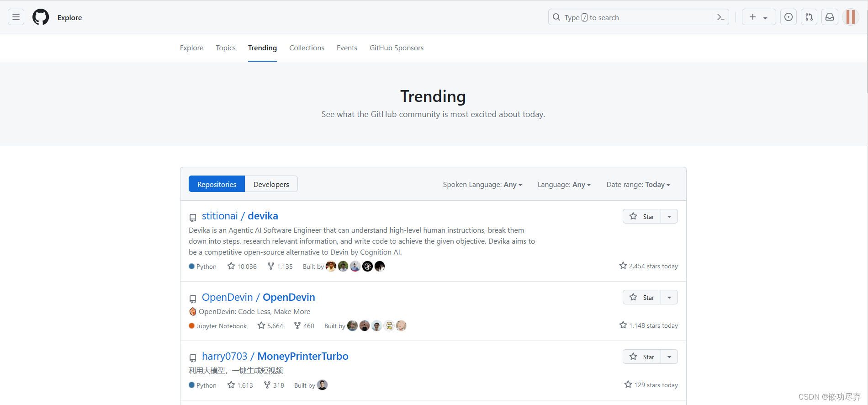View MoneyPrinterTurbo forks count 318
The height and width of the screenshot is (405, 868).
point(274,385)
